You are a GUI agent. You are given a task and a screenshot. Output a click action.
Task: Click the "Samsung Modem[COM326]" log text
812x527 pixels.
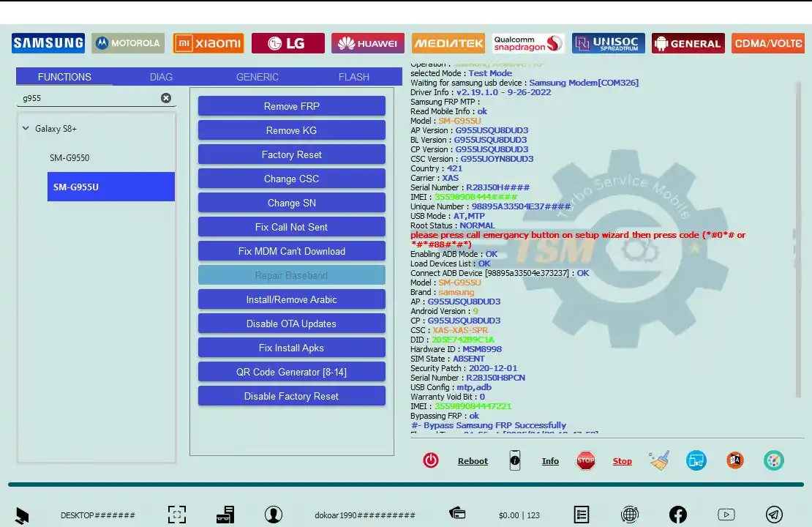pyautogui.click(x=584, y=83)
